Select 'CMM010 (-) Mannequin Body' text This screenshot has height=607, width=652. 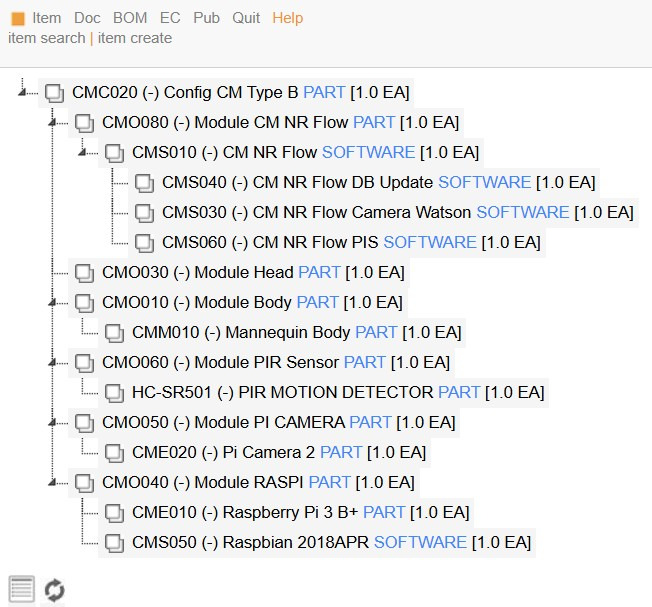241,332
